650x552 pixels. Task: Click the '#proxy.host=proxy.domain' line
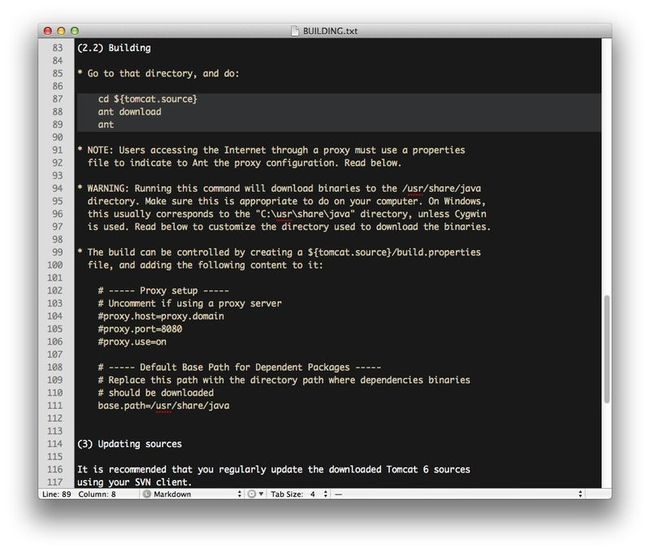[x=161, y=316]
